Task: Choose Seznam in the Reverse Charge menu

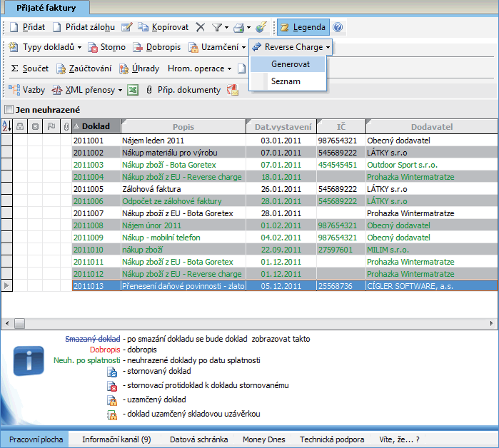Action: [286, 81]
